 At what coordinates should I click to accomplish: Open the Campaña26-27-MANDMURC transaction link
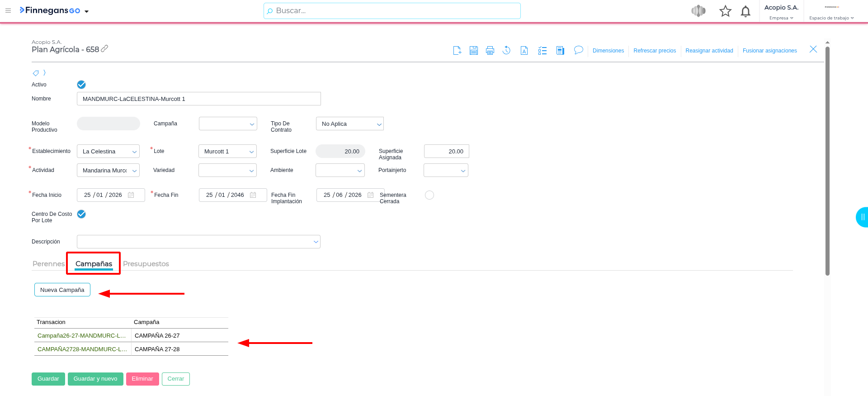click(81, 336)
